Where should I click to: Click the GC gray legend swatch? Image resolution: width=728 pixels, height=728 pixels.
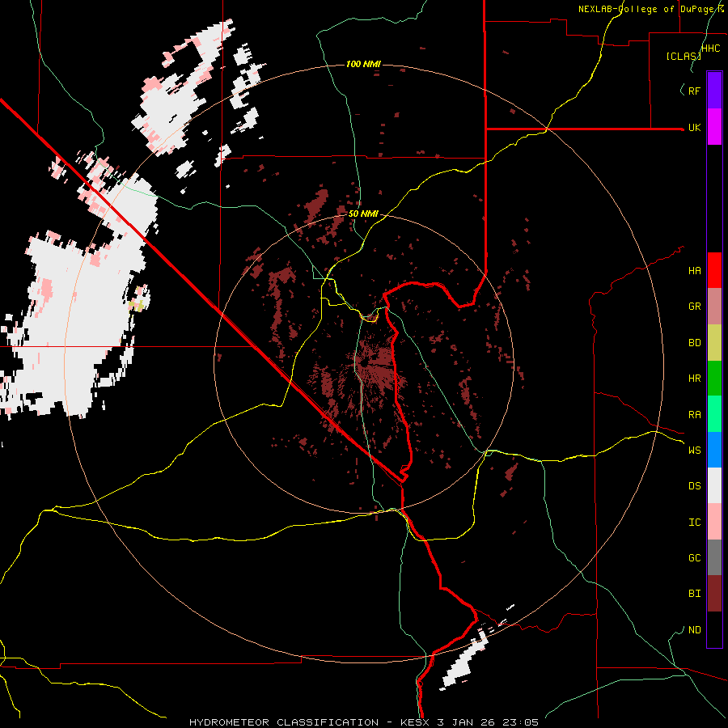coord(714,557)
